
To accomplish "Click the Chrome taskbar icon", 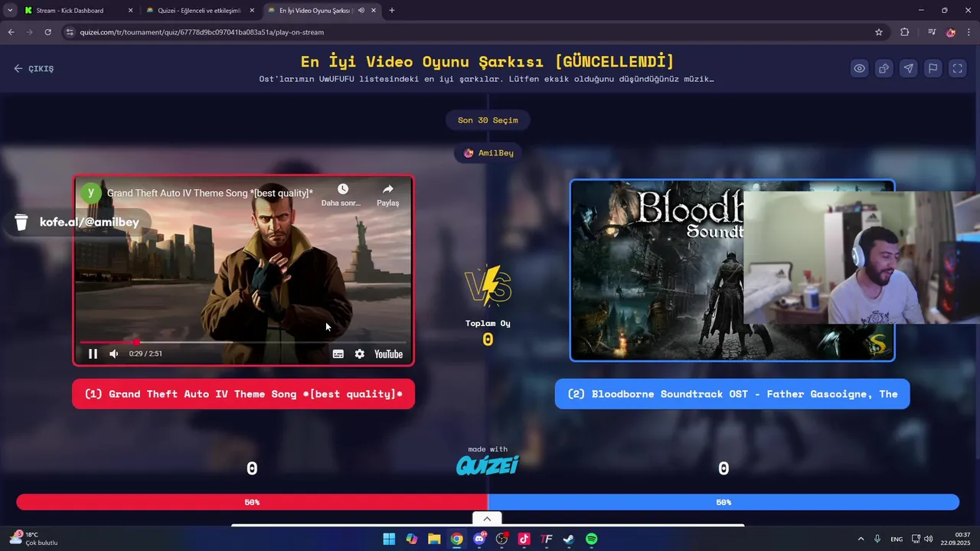I will 457,539.
